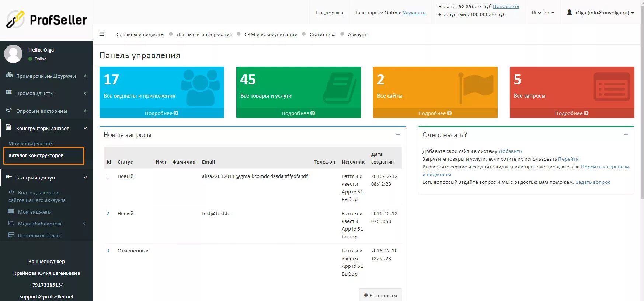Click the К запросам button

tap(380, 295)
